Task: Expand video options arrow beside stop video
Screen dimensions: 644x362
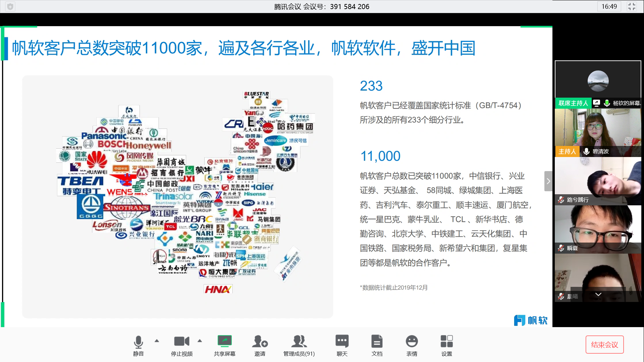Action: point(200,341)
